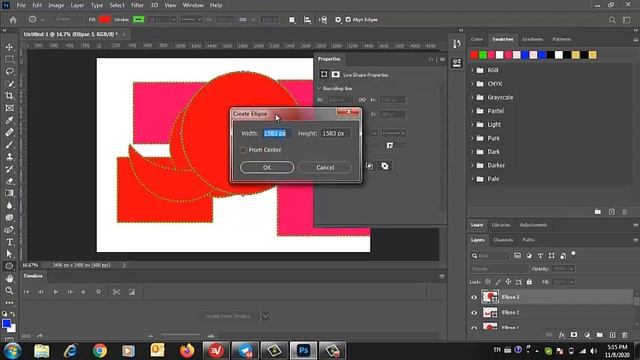Open the Layer menu
The width and height of the screenshot is (640, 360).
point(77,5)
